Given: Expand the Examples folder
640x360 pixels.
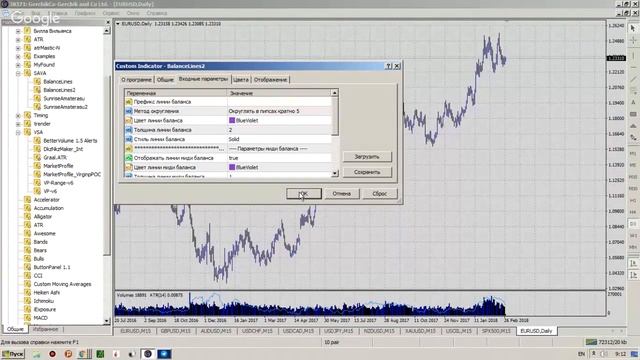Looking at the screenshot, I should 18,56.
